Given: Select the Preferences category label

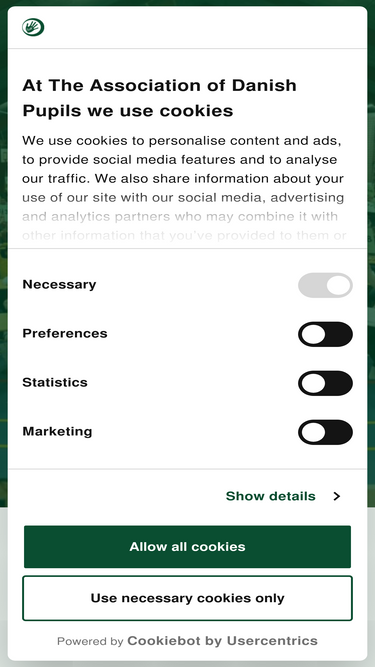Looking at the screenshot, I should (x=65, y=333).
